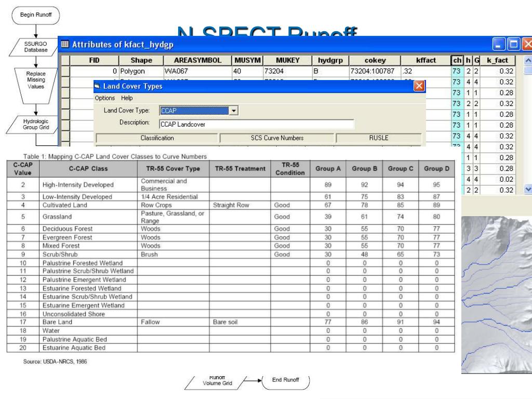Click the scroll up arrow of attribute table

[528, 60]
